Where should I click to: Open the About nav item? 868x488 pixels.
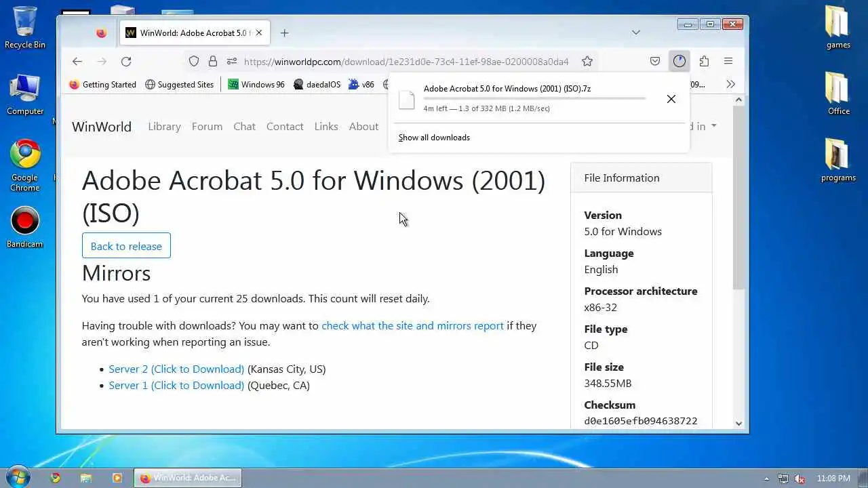point(363,127)
